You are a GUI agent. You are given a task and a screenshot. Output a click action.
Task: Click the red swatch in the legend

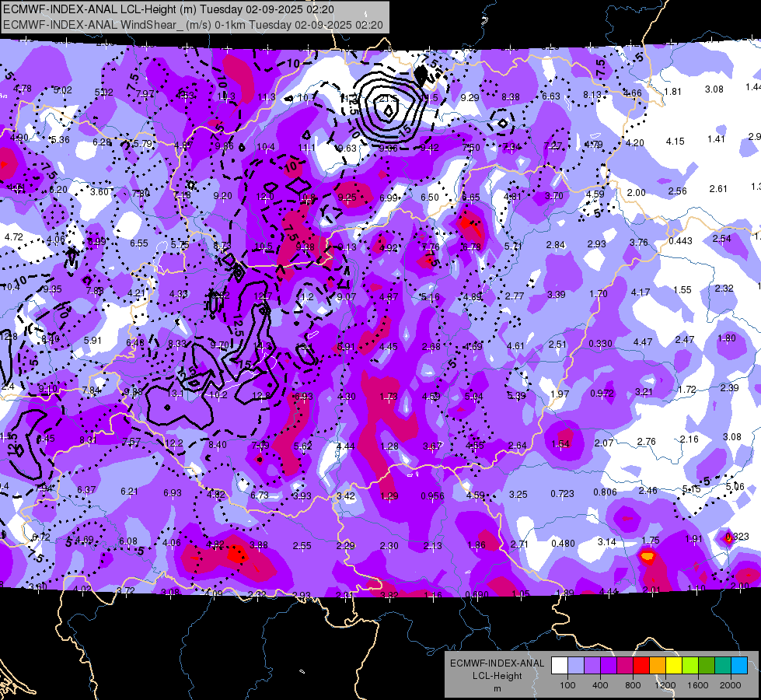pyautogui.click(x=641, y=665)
